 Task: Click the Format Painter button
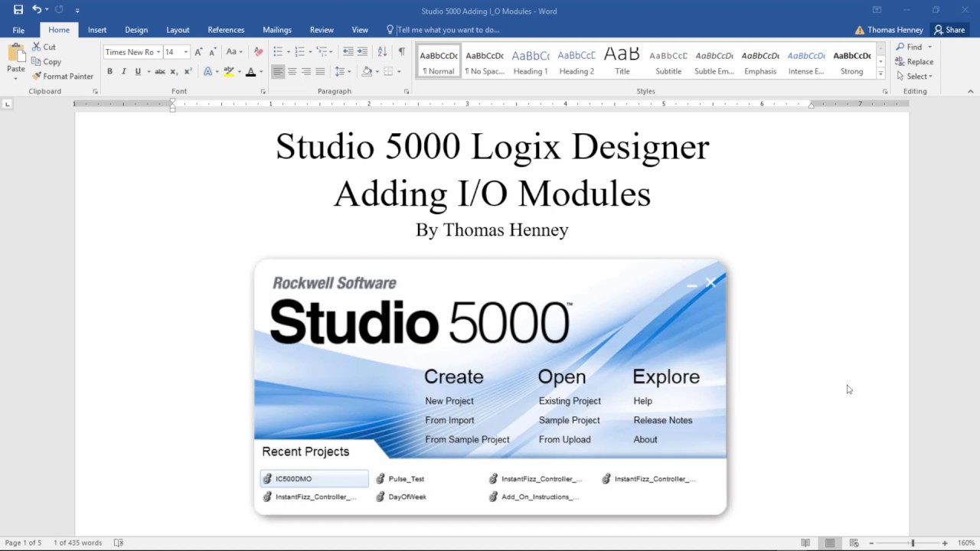coord(62,77)
